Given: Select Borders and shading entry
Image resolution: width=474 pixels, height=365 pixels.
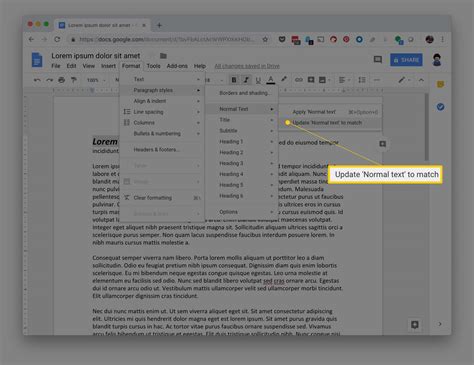Looking at the screenshot, I should click(242, 93).
